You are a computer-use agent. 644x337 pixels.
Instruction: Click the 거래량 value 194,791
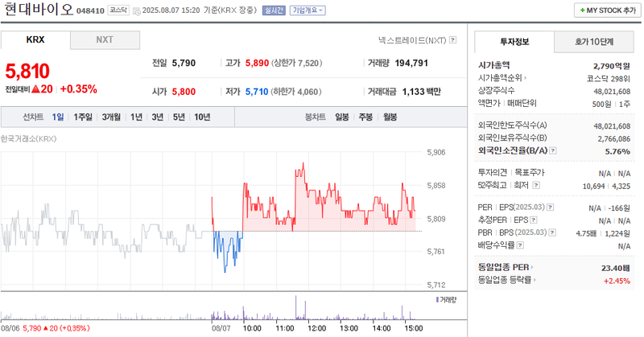click(411, 64)
